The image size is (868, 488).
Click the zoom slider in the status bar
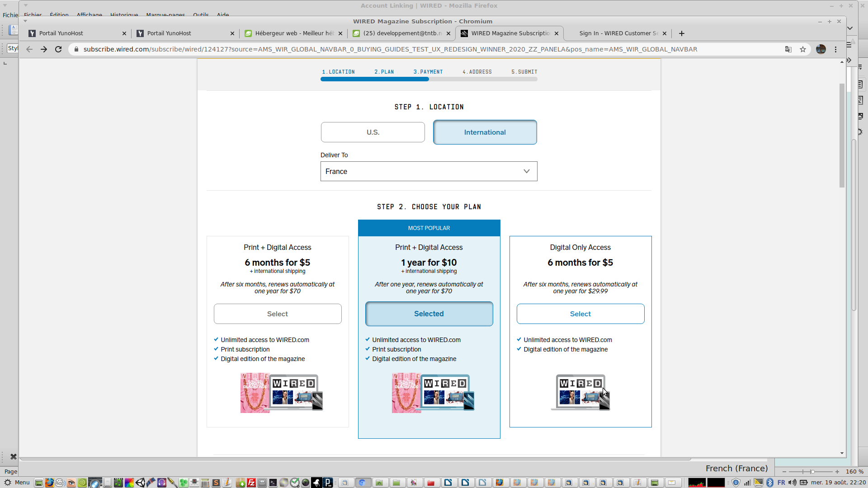pos(812,472)
